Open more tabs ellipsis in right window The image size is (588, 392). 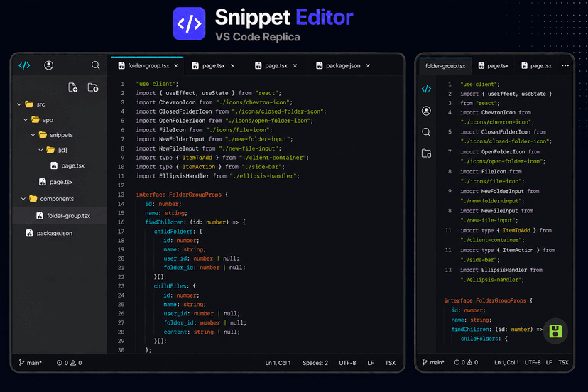coord(565,65)
